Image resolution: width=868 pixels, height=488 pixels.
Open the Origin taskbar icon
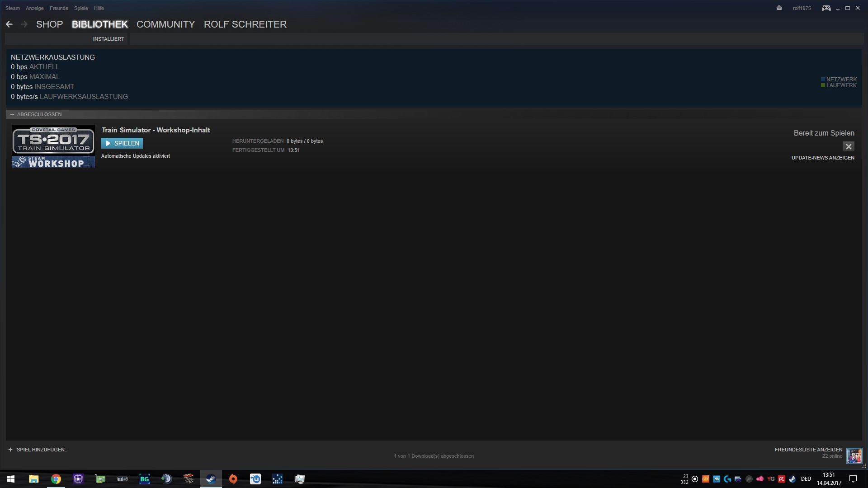point(233,479)
